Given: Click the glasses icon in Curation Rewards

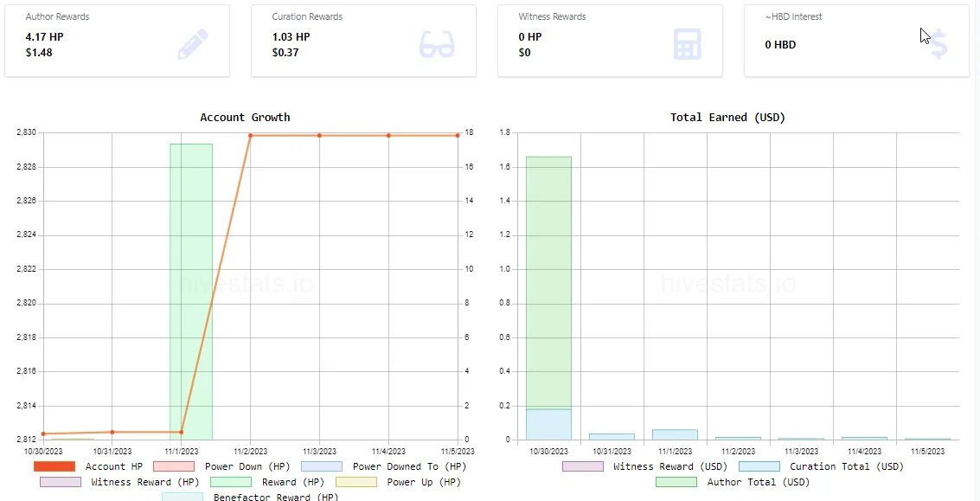Looking at the screenshot, I should (436, 44).
